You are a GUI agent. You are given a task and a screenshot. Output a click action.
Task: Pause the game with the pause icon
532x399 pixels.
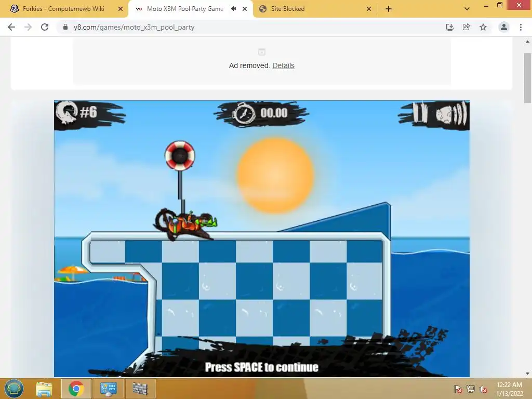[x=420, y=113]
